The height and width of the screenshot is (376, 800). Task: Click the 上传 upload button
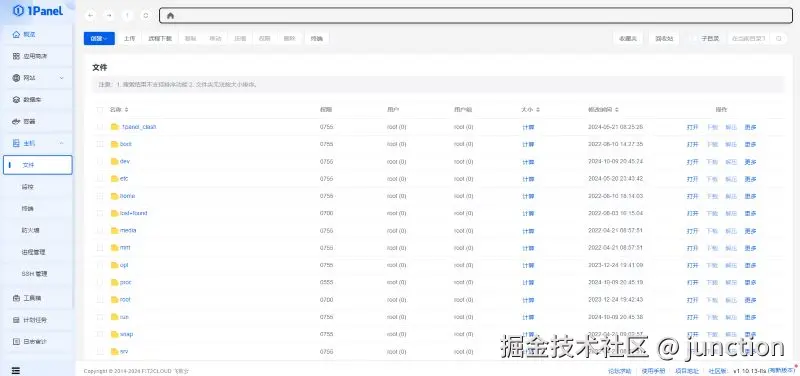pyautogui.click(x=130, y=38)
